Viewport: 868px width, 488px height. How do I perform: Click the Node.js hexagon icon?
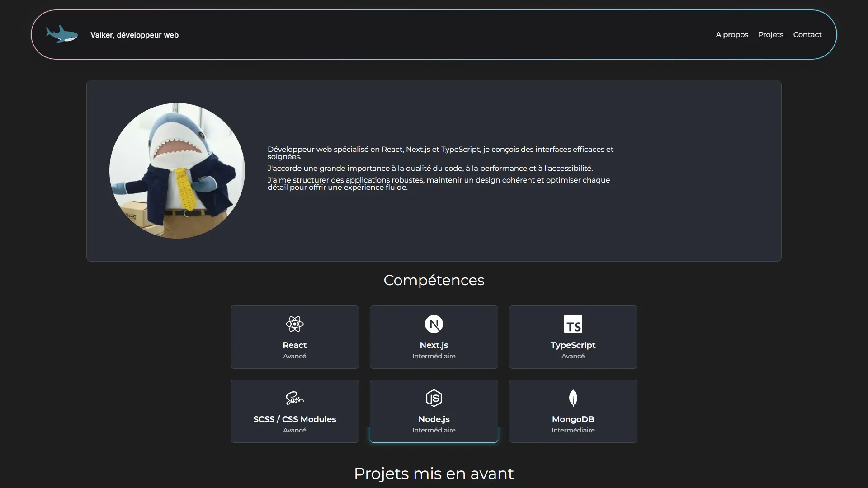tap(434, 398)
